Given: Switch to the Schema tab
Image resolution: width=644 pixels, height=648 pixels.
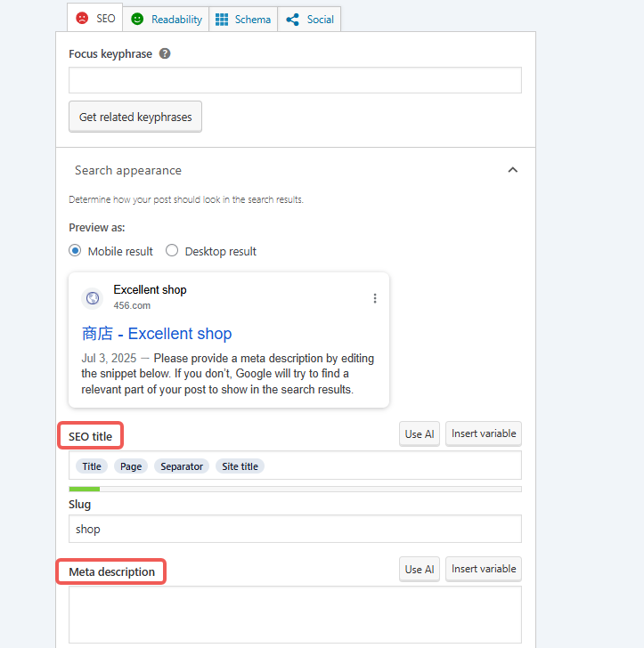Looking at the screenshot, I should [x=243, y=19].
